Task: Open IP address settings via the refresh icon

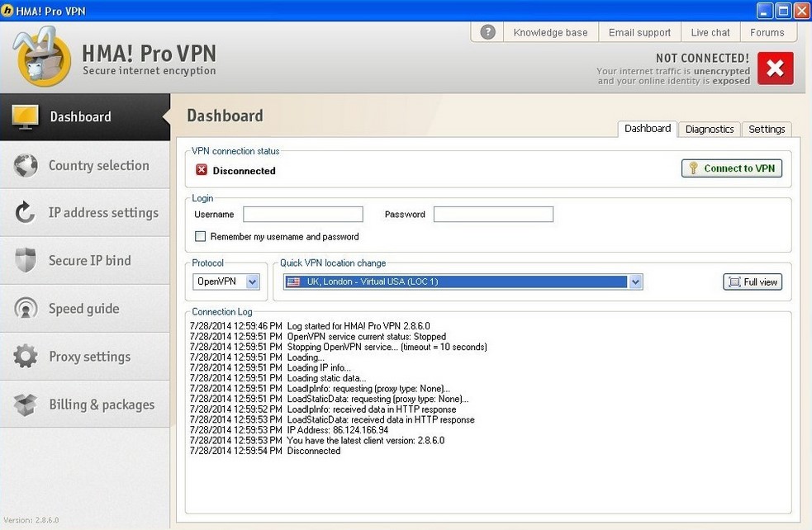Action: point(25,212)
